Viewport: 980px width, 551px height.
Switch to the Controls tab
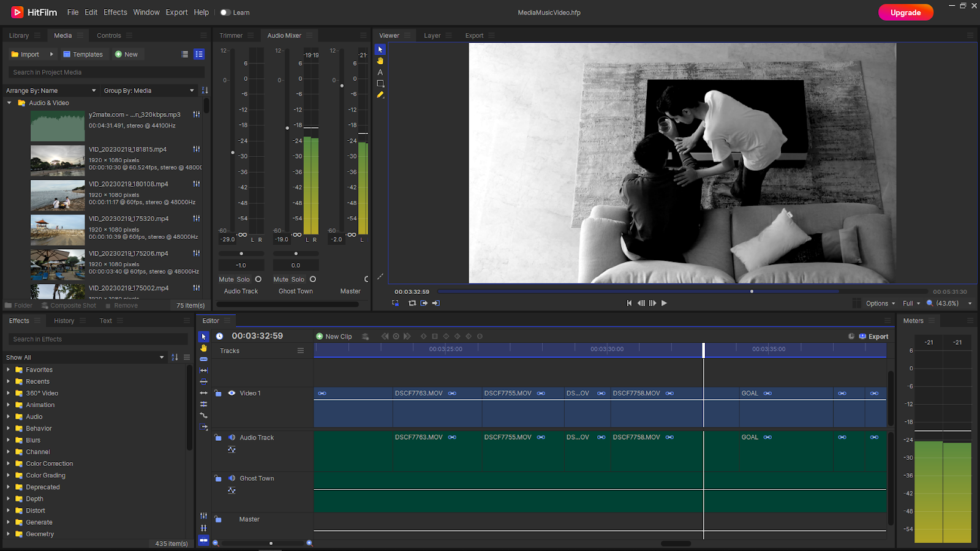109,36
